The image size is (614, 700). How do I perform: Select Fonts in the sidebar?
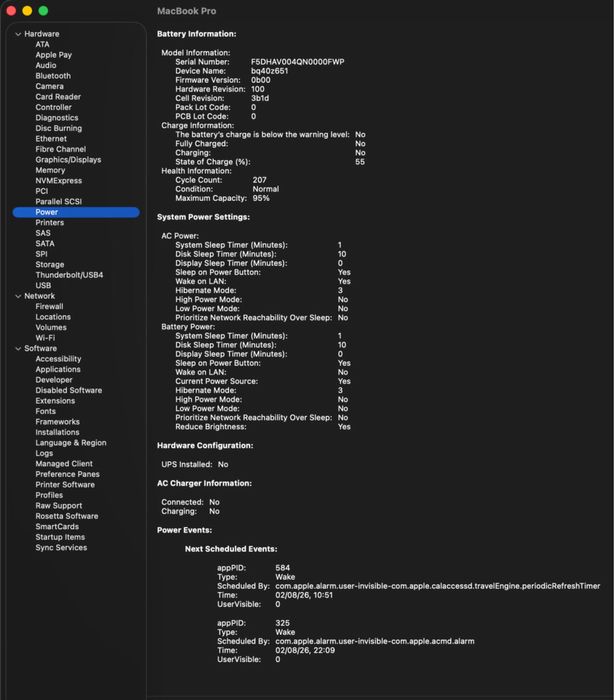(x=46, y=411)
